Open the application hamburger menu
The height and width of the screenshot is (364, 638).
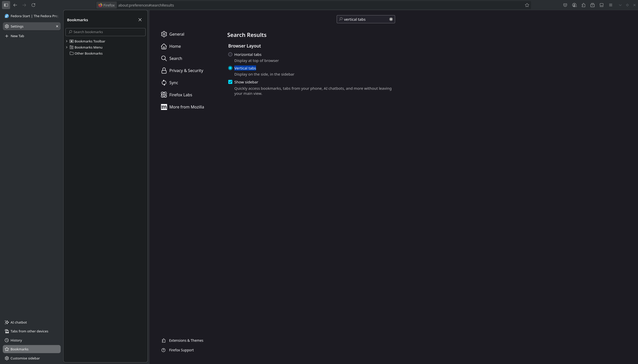[611, 5]
